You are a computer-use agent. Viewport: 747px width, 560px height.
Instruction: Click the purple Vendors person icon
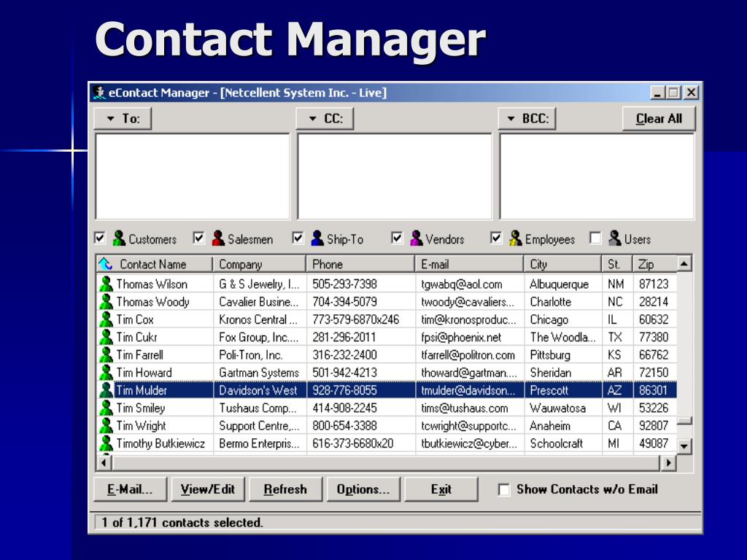(417, 238)
